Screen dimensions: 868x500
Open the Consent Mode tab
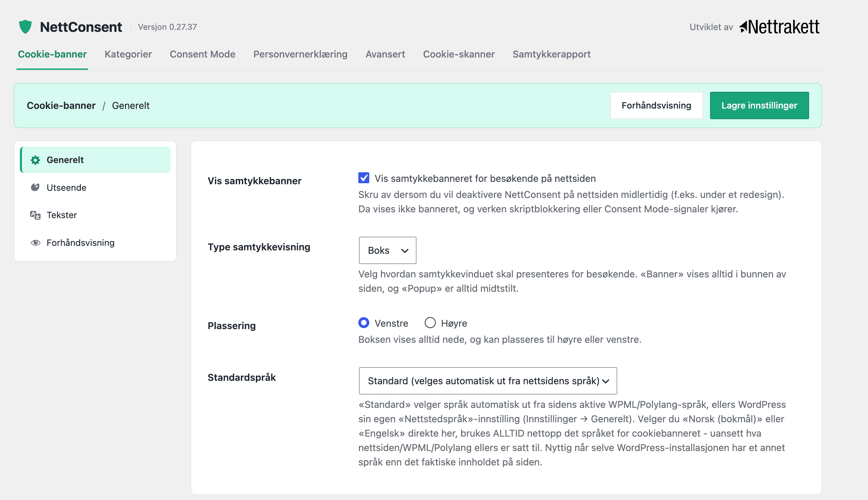coord(202,54)
